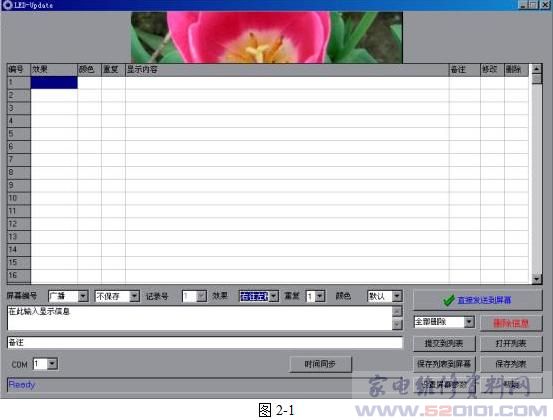The height and width of the screenshot is (420, 553).
Task: Click the LED-Update title bar icon
Action: (7, 5)
